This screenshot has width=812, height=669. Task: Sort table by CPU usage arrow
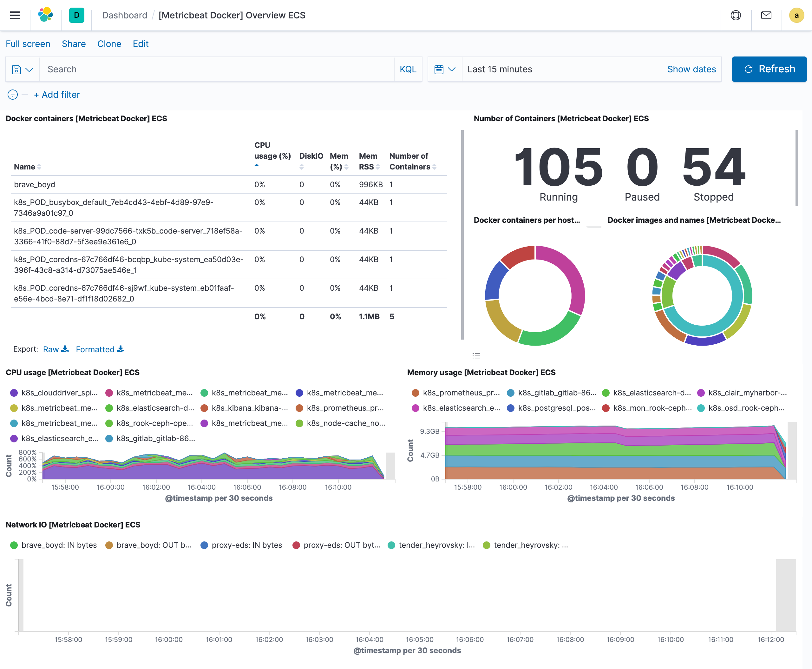click(x=257, y=165)
